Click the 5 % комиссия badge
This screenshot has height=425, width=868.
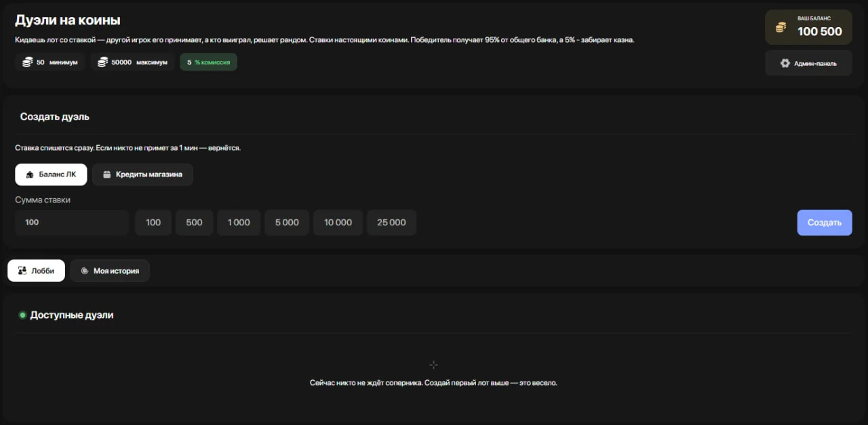pyautogui.click(x=208, y=62)
